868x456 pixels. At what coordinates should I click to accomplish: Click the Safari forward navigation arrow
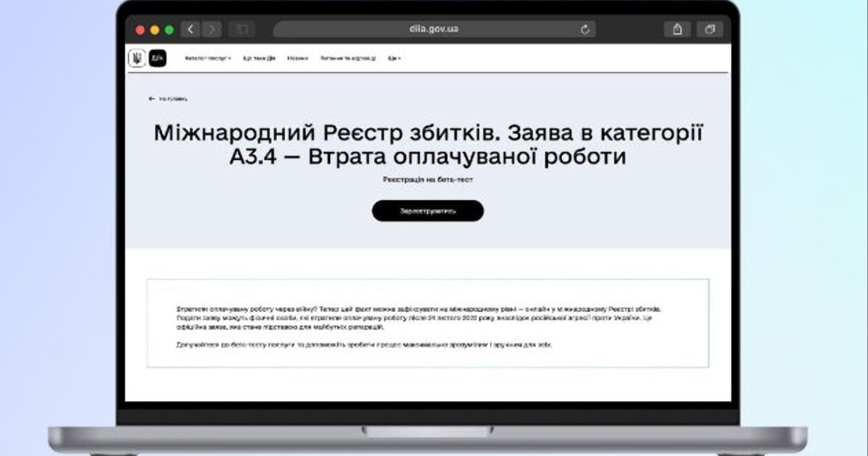[x=212, y=30]
